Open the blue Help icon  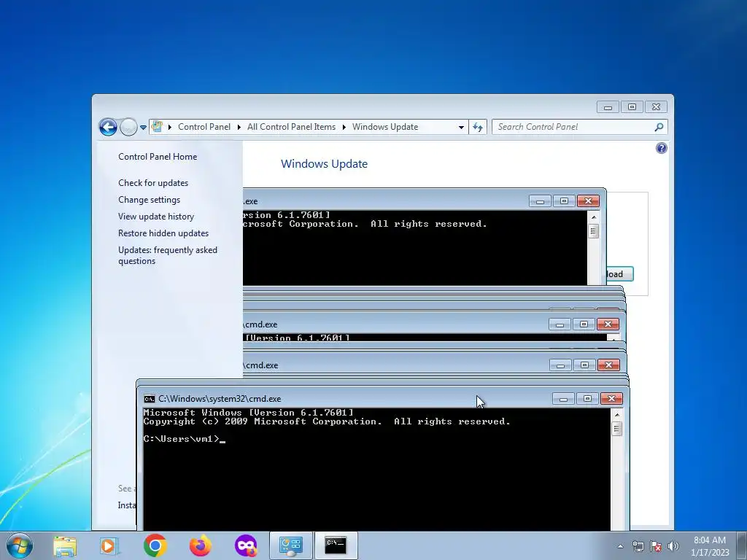661,148
